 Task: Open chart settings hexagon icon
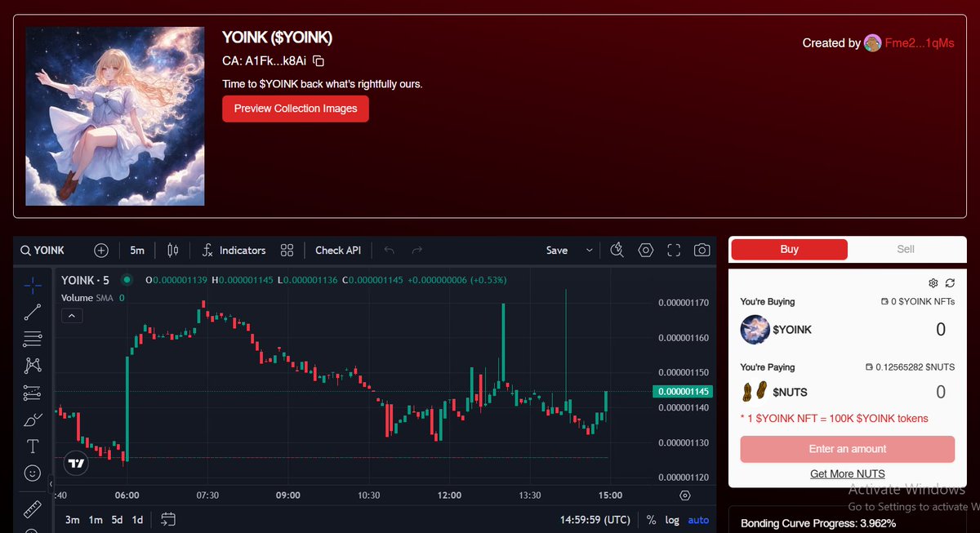pyautogui.click(x=646, y=251)
